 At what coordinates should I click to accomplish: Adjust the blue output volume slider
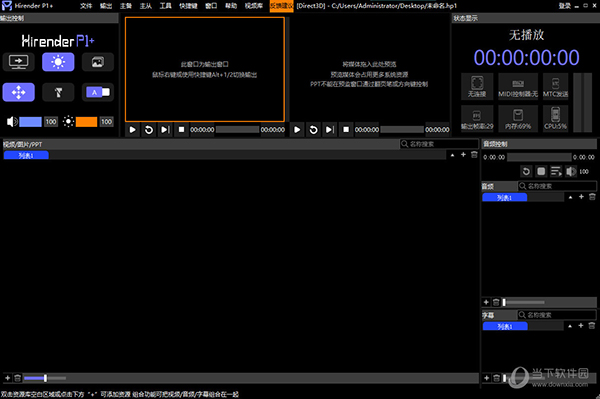tap(30, 122)
